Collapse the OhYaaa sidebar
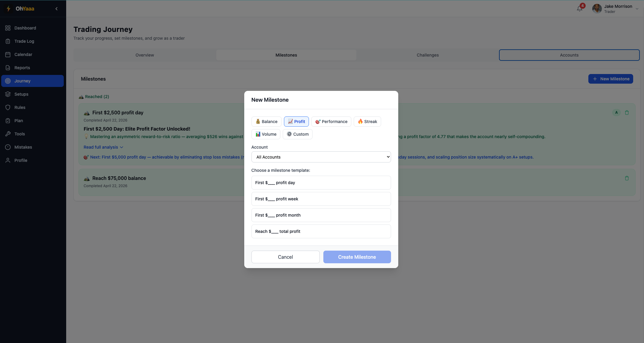The width and height of the screenshot is (644, 343). click(x=57, y=8)
